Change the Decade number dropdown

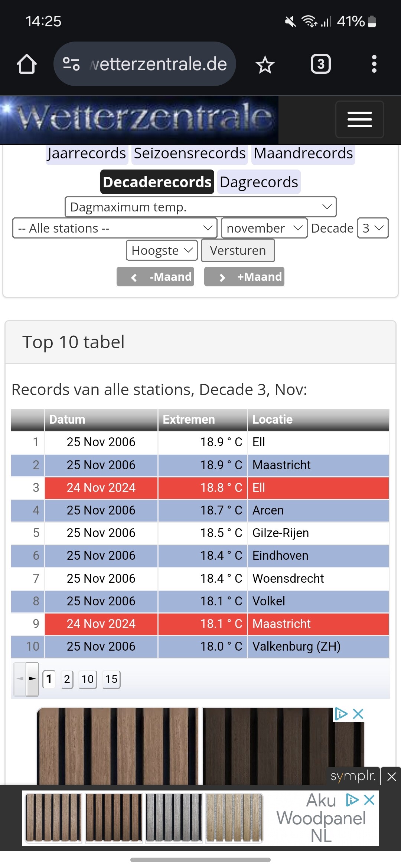click(372, 228)
